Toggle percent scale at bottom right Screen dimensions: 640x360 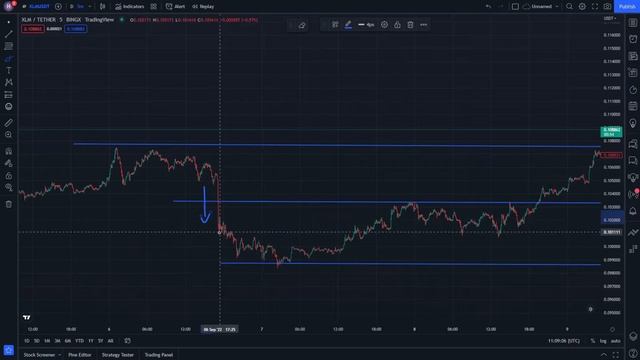pos(592,341)
